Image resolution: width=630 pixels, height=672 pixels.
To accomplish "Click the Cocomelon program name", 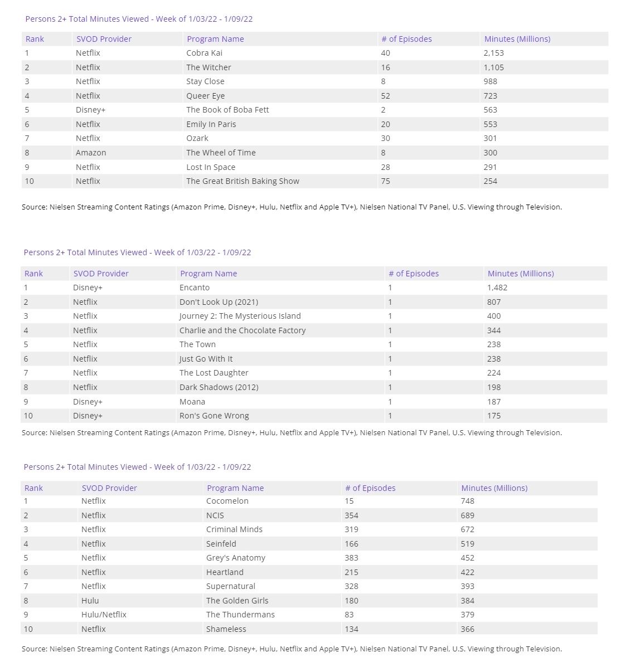I will [x=227, y=501].
